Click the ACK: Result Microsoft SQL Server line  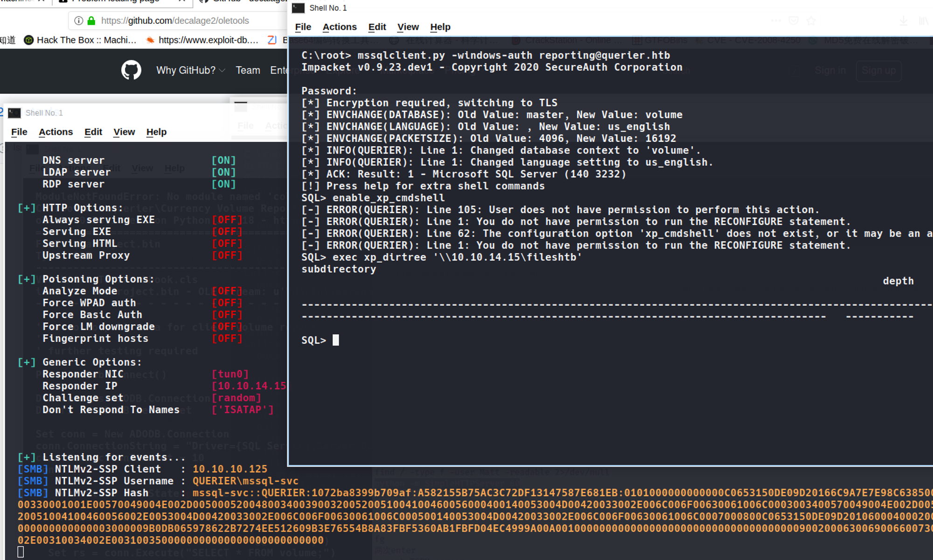pos(464,174)
